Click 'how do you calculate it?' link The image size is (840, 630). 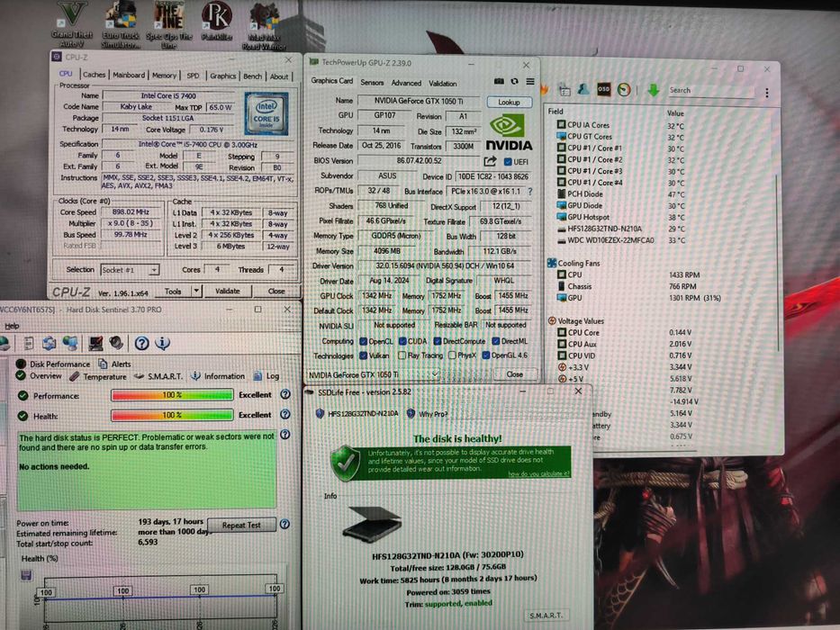(537, 473)
